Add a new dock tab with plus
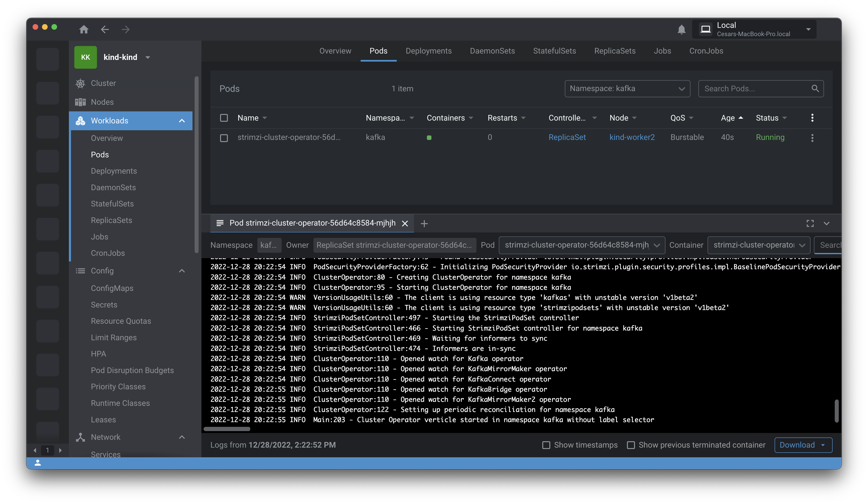The width and height of the screenshot is (868, 504). (424, 224)
